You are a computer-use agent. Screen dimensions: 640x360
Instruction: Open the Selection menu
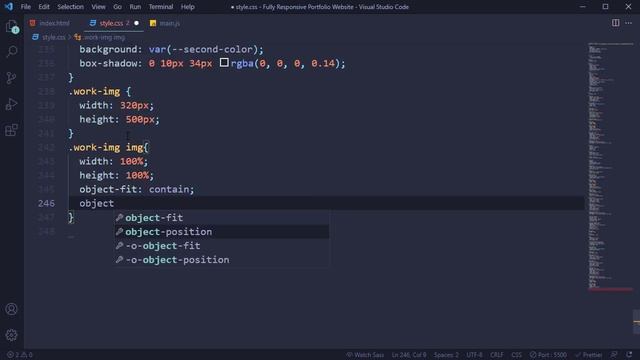click(70, 7)
